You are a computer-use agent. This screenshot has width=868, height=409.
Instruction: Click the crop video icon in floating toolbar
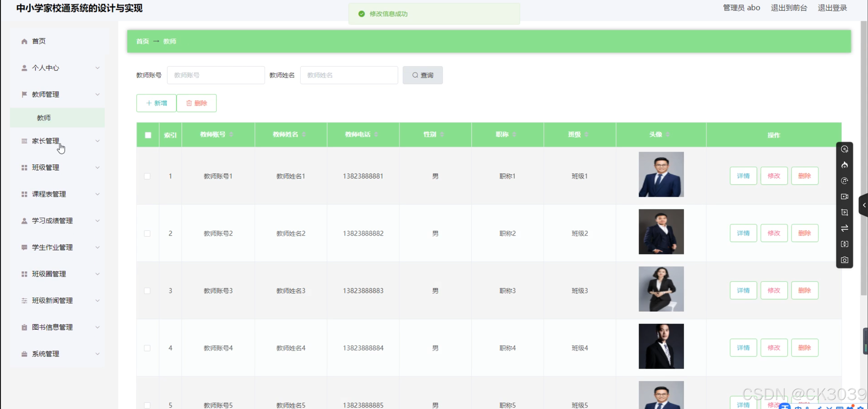[x=844, y=212]
